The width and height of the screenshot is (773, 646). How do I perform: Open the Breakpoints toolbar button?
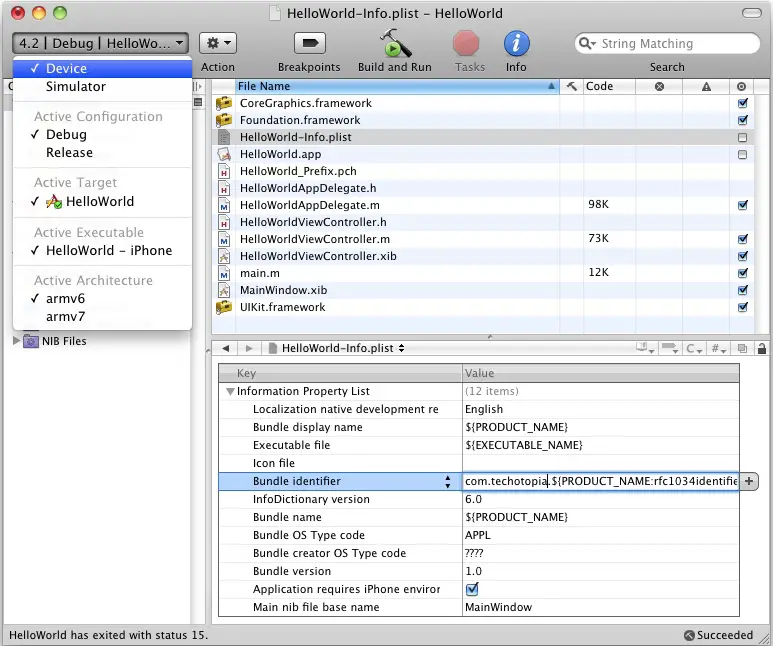[309, 44]
